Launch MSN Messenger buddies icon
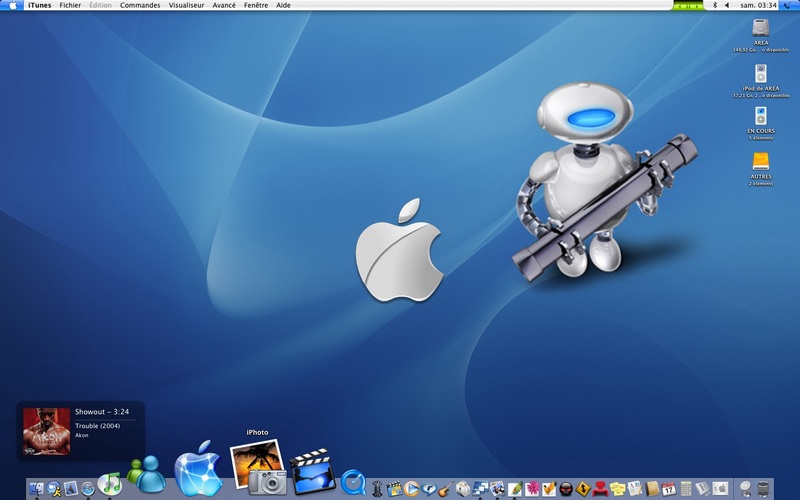The width and height of the screenshot is (800, 500). [146, 474]
